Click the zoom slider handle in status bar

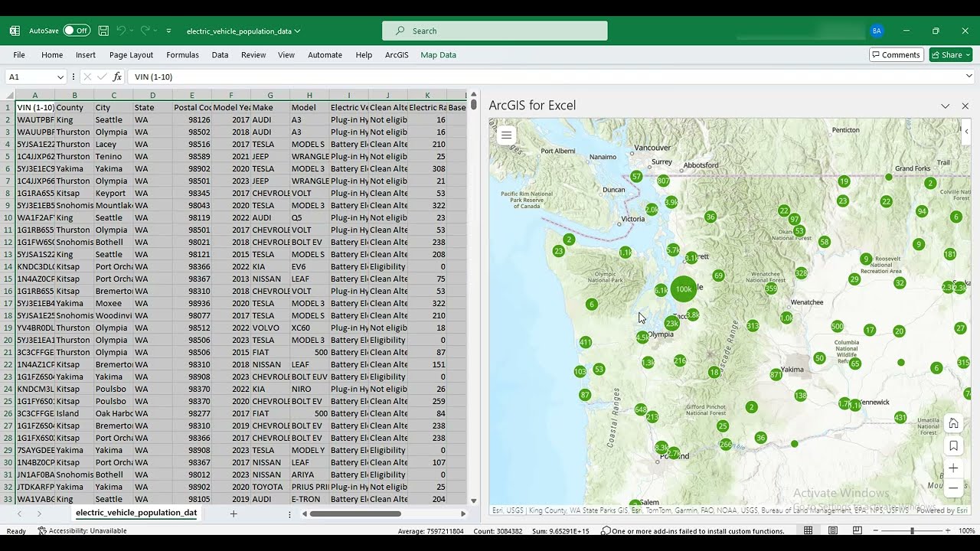[x=911, y=530]
